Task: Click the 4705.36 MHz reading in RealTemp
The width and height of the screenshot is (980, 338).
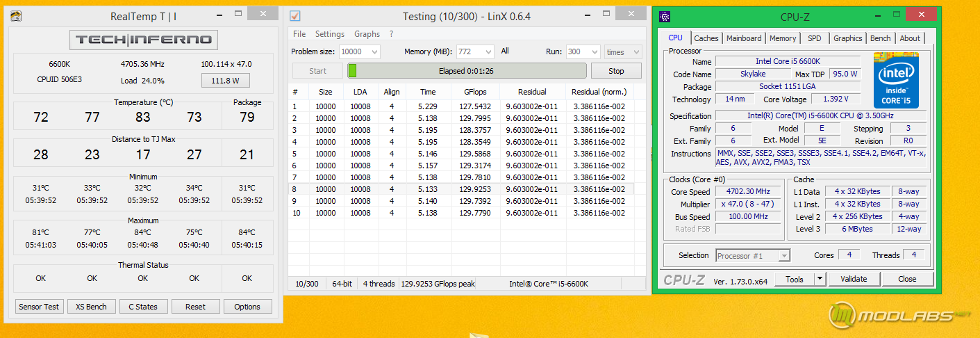Action: [142, 64]
